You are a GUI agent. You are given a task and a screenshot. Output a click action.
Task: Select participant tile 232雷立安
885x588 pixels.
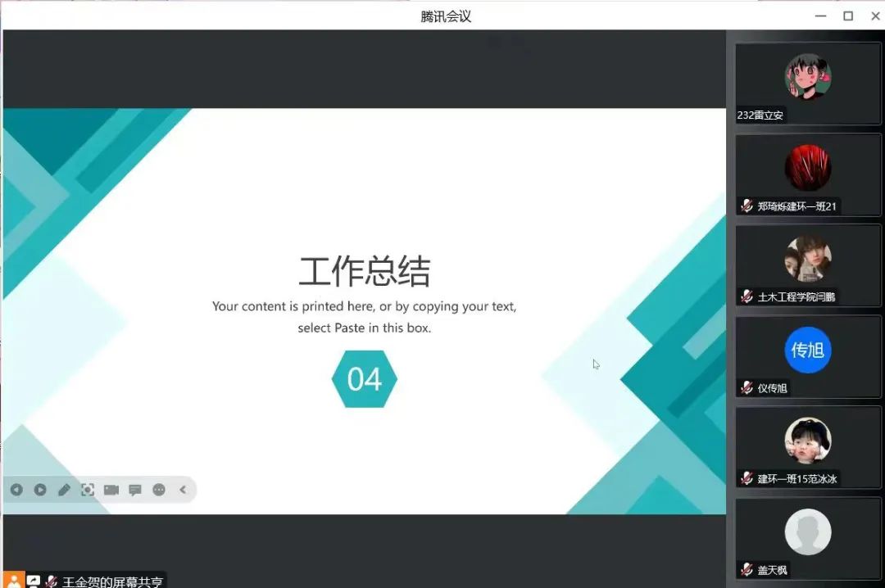(808, 84)
